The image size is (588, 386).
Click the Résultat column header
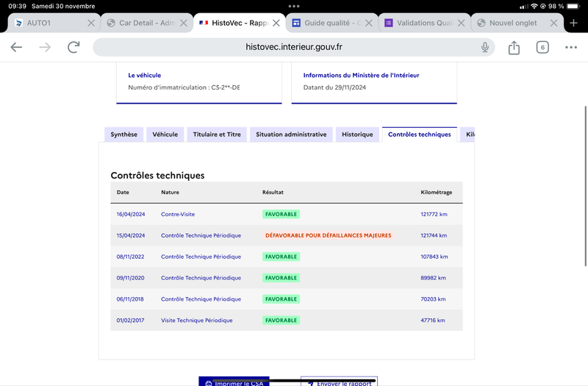(273, 193)
